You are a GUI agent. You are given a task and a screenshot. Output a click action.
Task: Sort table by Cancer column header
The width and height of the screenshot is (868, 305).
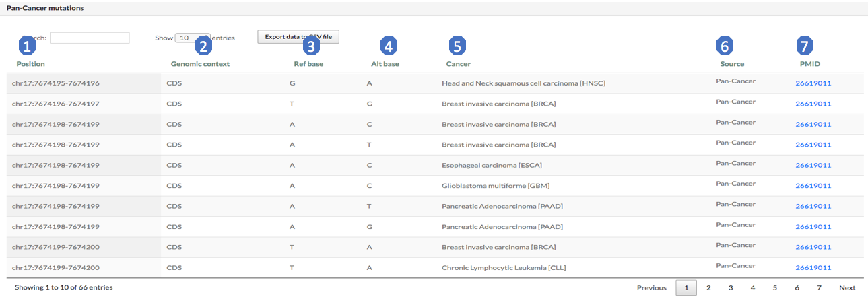tap(458, 64)
